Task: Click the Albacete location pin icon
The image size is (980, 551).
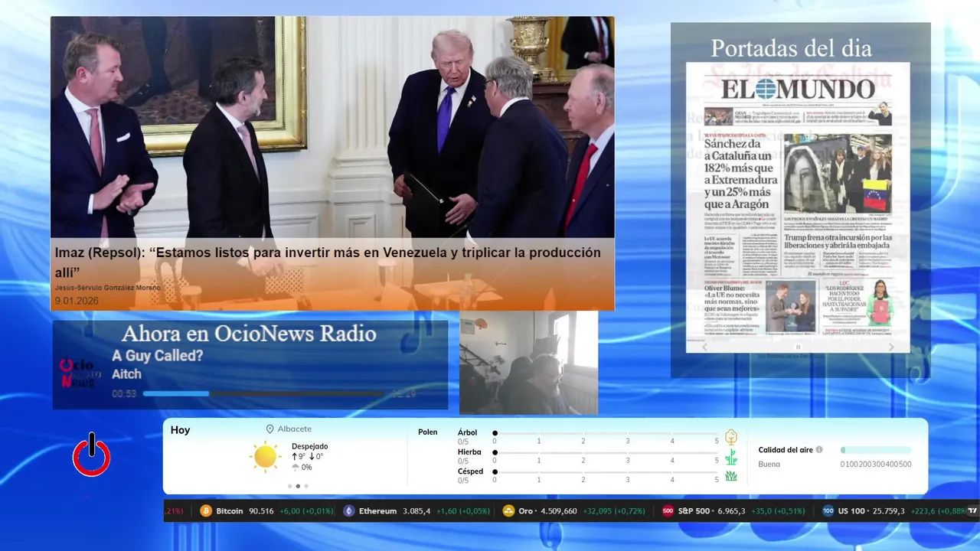Action: tap(269, 429)
